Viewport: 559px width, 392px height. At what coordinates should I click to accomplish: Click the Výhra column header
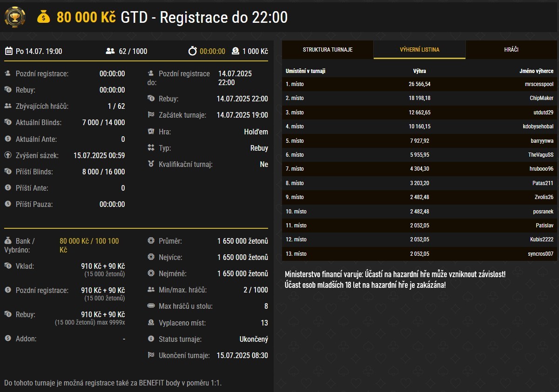(x=419, y=71)
